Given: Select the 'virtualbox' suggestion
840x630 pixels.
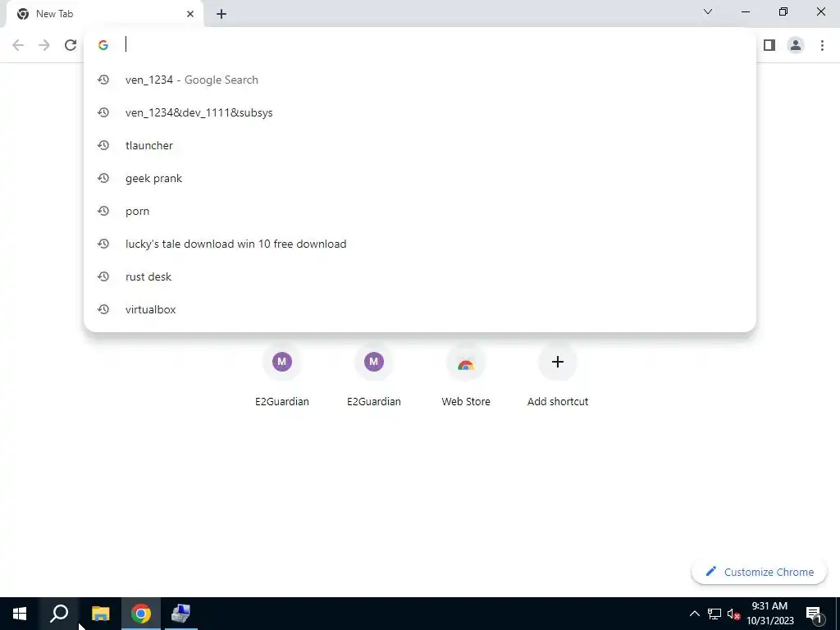Looking at the screenshot, I should (420, 309).
